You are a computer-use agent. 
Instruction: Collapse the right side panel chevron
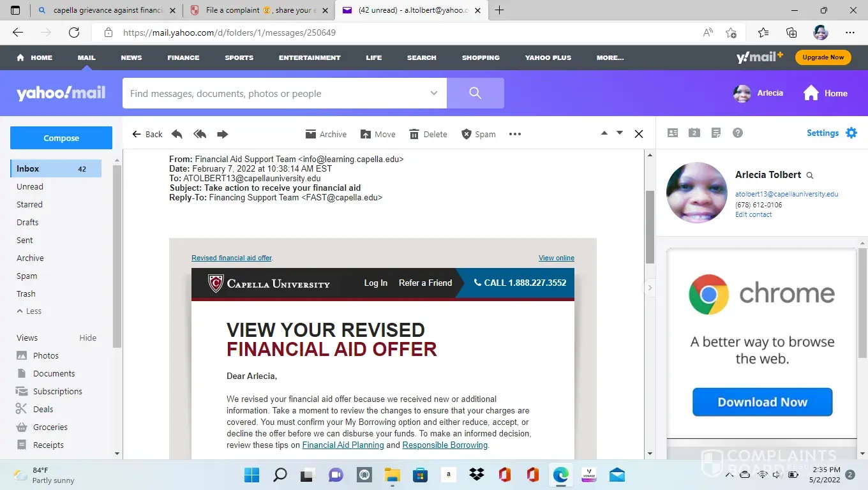click(650, 288)
